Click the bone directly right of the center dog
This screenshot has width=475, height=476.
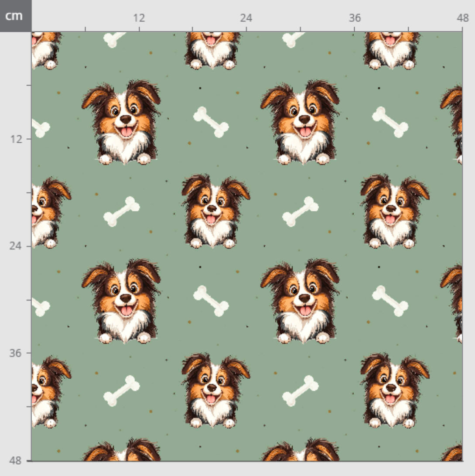[x=301, y=212]
